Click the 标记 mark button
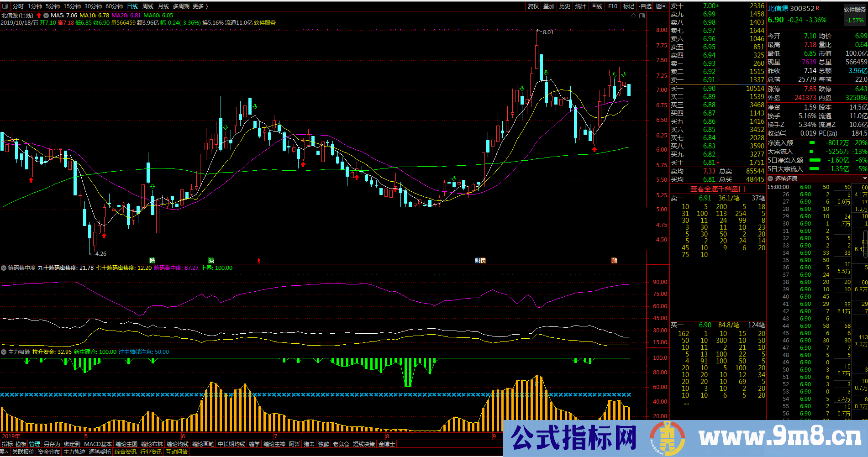Screen dimensions: 868x457 tap(629, 6)
